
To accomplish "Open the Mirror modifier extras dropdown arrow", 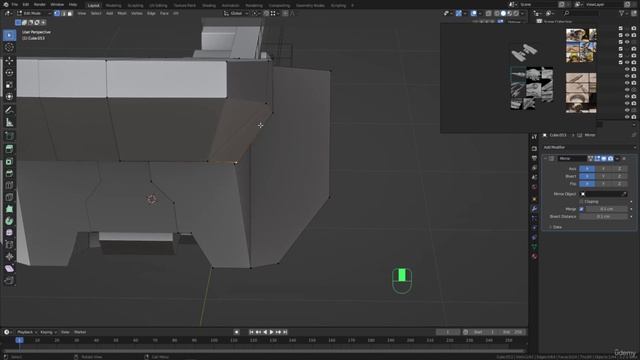I will [617, 158].
